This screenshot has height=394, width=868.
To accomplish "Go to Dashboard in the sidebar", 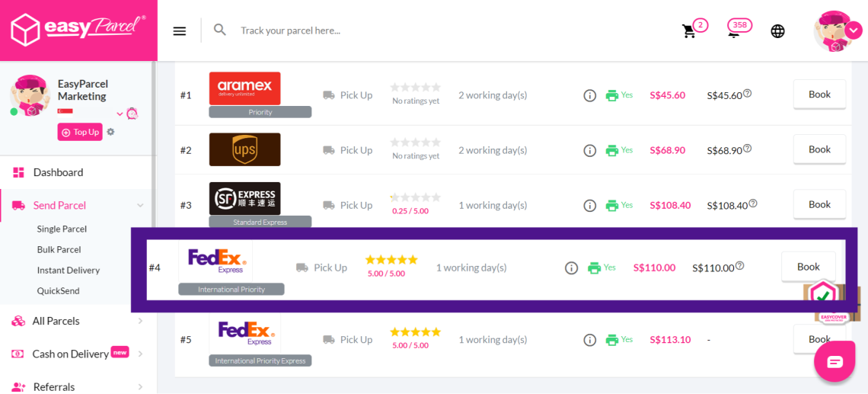I will point(58,172).
